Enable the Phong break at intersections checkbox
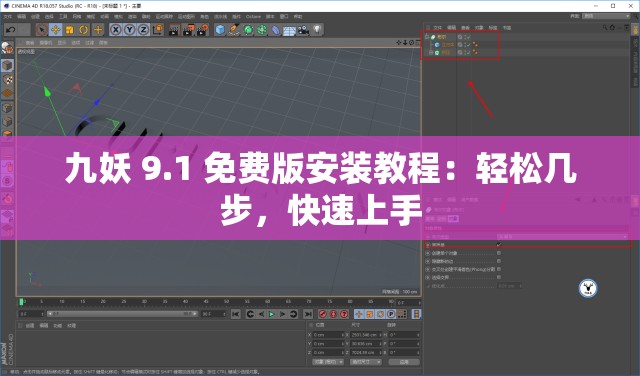 point(499,269)
